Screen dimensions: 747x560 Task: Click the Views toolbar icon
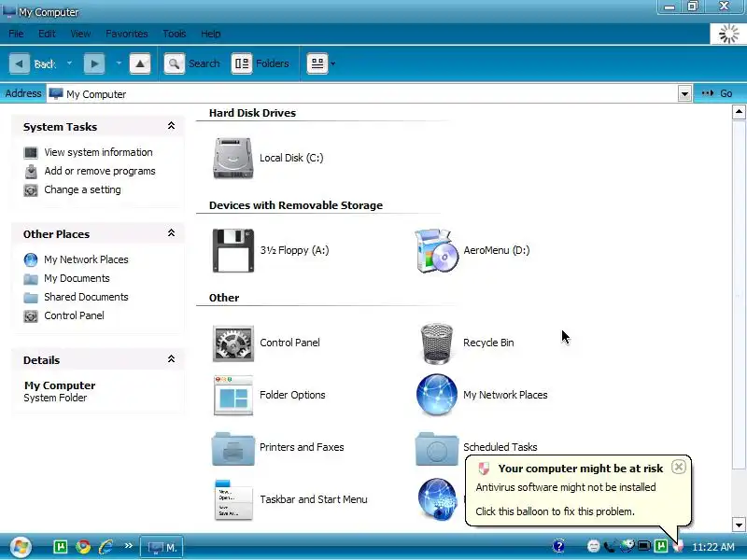point(317,63)
